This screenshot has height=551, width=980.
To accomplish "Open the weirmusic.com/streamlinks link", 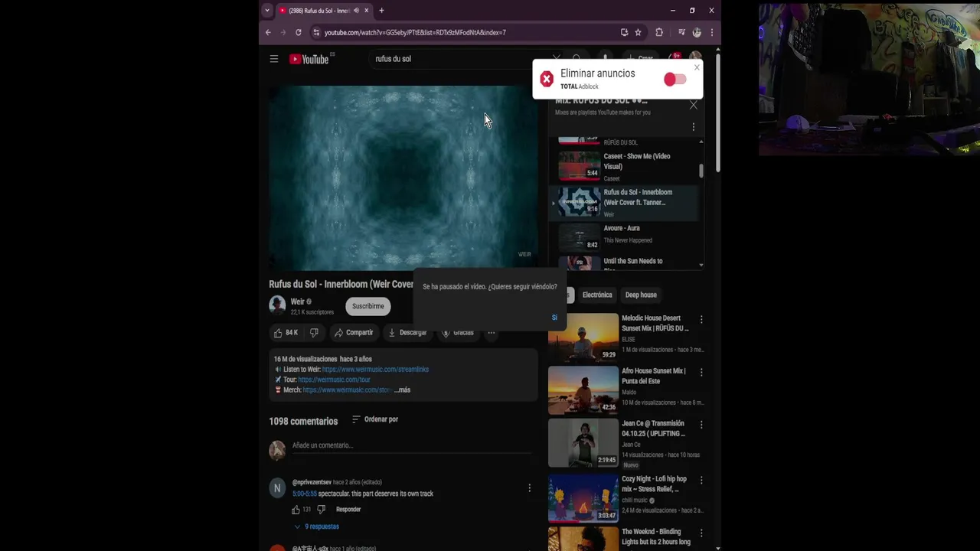I will point(375,370).
